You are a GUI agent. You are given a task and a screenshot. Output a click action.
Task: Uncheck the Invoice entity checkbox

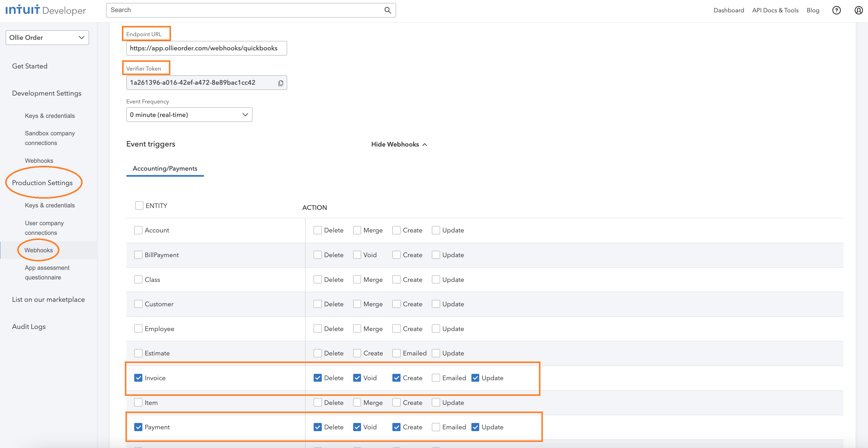138,377
